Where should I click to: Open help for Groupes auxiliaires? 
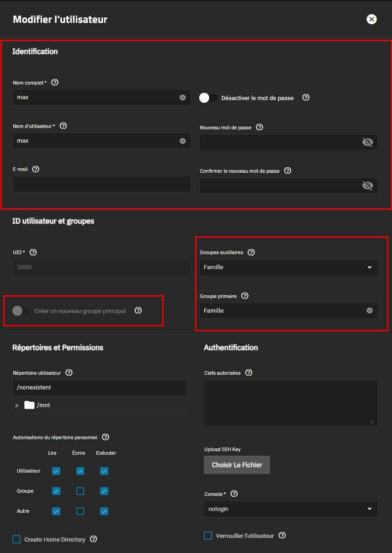(x=251, y=252)
